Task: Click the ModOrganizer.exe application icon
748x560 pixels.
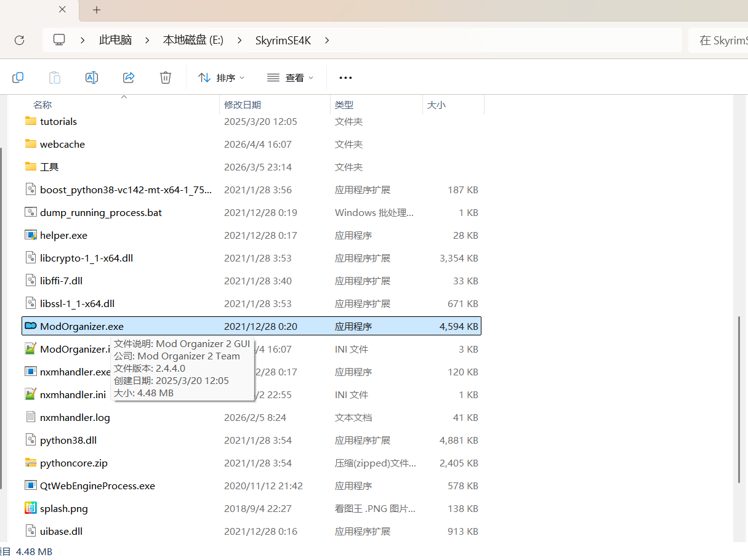Action: [x=30, y=326]
